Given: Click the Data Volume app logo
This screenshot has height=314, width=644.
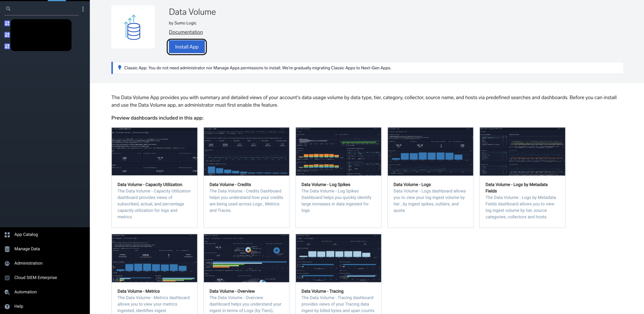Looking at the screenshot, I should [x=133, y=27].
